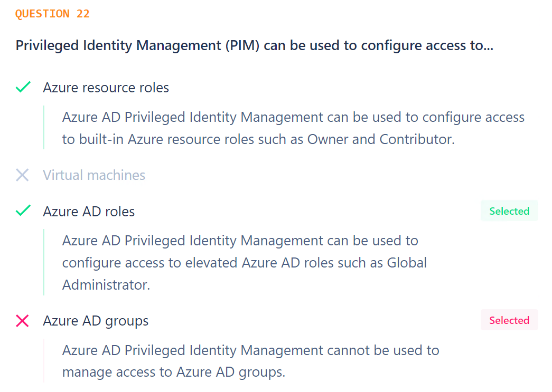Viewport: 552px width, 392px height.
Task: Select the 'Azure AD roles' answer option
Action: (89, 211)
